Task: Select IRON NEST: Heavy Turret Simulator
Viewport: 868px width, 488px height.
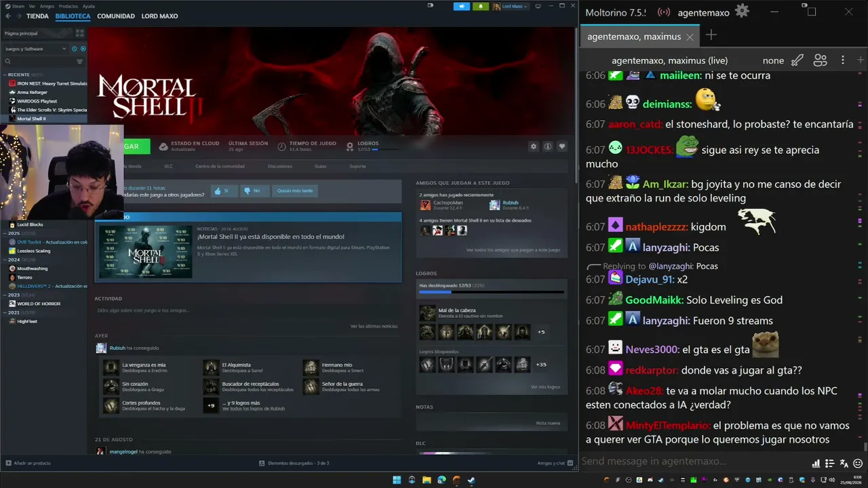Action: 47,83
